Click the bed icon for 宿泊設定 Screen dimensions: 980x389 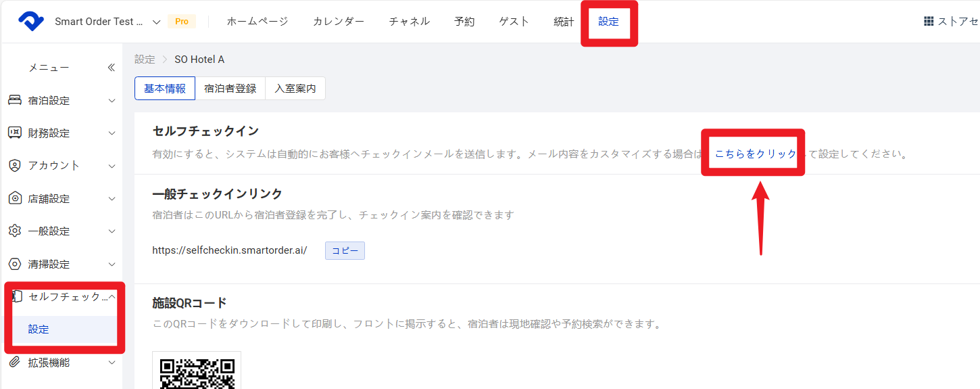click(x=15, y=100)
